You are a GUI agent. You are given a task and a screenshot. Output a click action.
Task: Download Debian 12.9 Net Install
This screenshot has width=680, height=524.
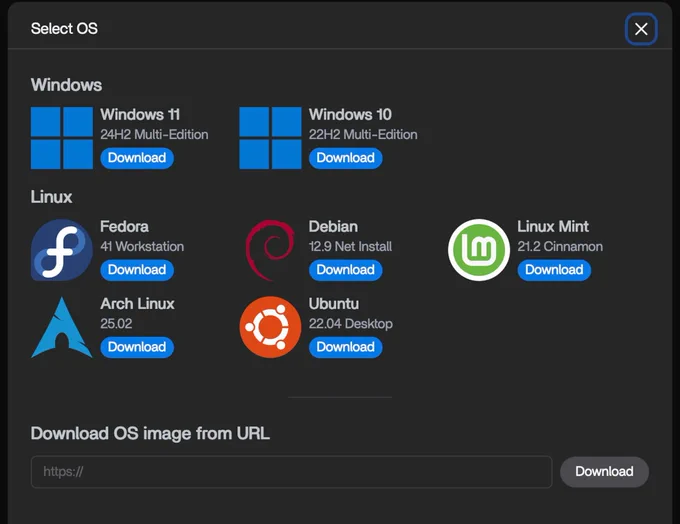point(346,270)
